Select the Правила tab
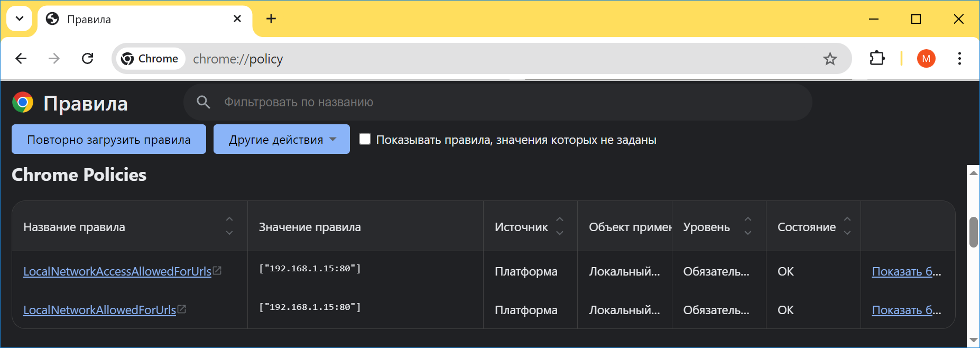 point(137,20)
